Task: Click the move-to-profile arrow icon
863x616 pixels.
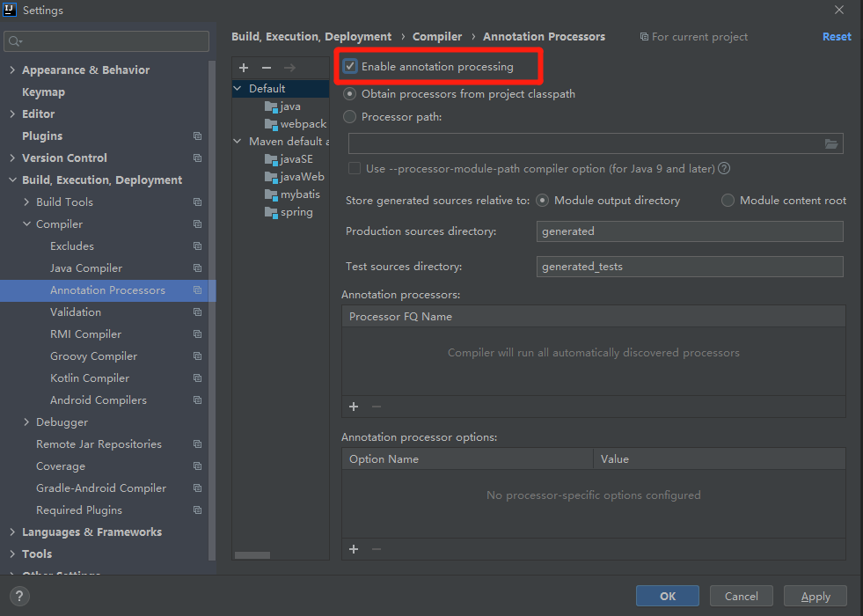Action: click(x=289, y=68)
